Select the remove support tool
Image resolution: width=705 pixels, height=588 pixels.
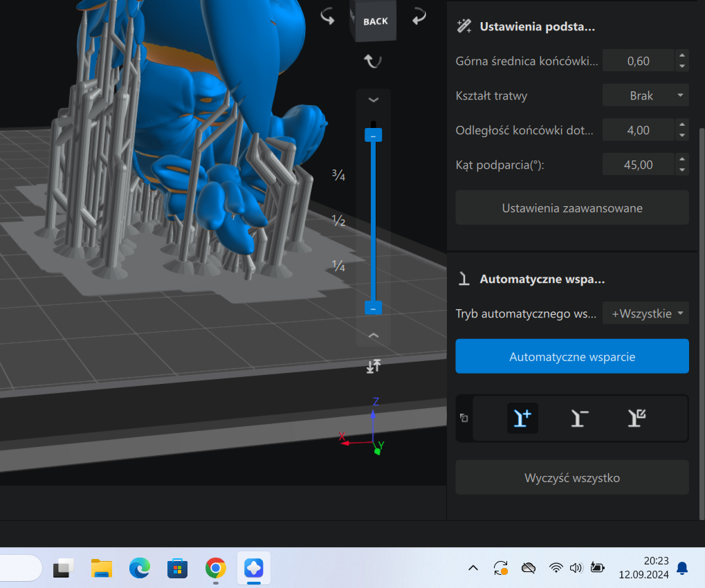pos(579,418)
